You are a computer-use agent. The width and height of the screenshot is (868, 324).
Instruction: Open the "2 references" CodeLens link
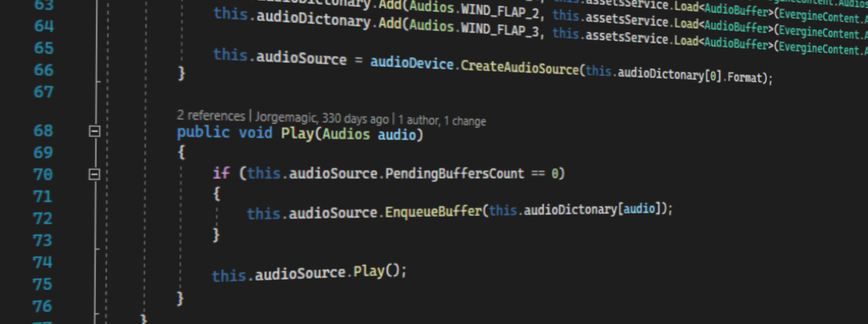coord(211,120)
